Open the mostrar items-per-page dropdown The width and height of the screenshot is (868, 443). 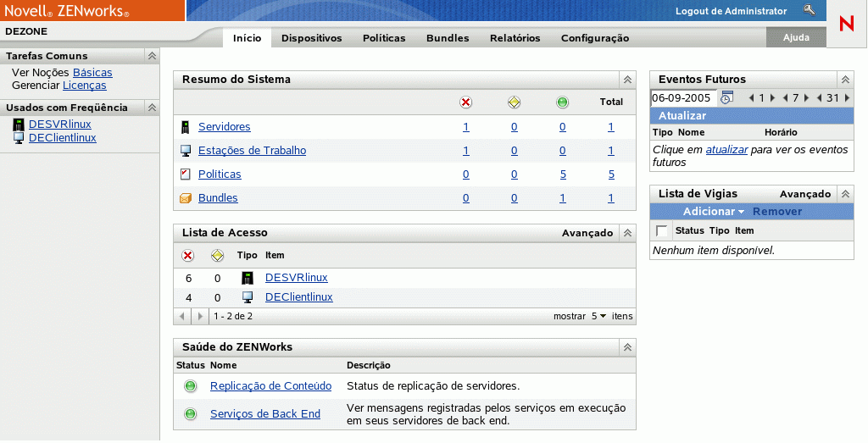click(598, 316)
